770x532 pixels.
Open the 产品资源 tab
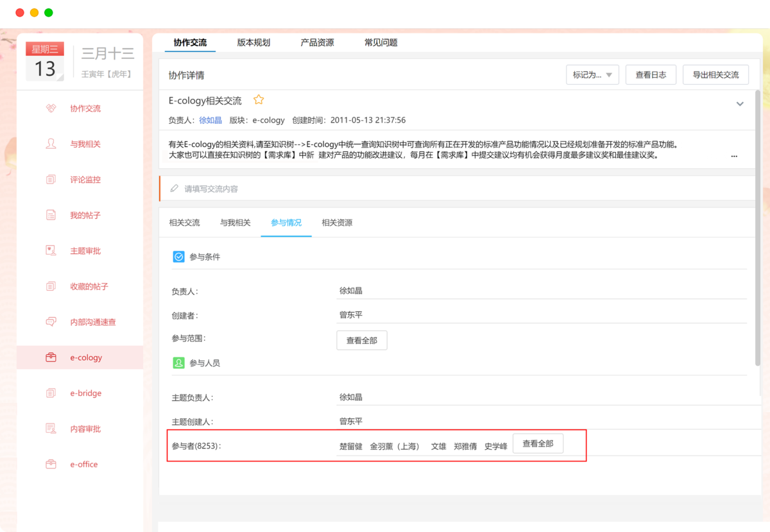pos(317,42)
